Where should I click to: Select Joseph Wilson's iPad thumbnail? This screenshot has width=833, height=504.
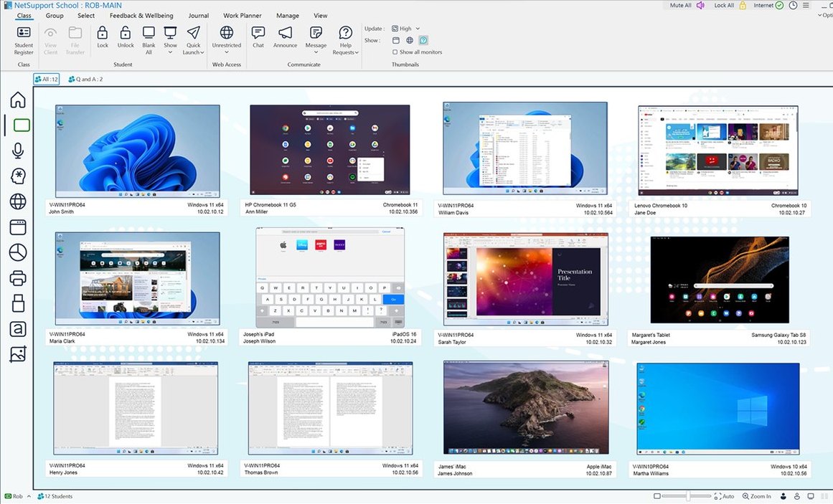[330, 277]
